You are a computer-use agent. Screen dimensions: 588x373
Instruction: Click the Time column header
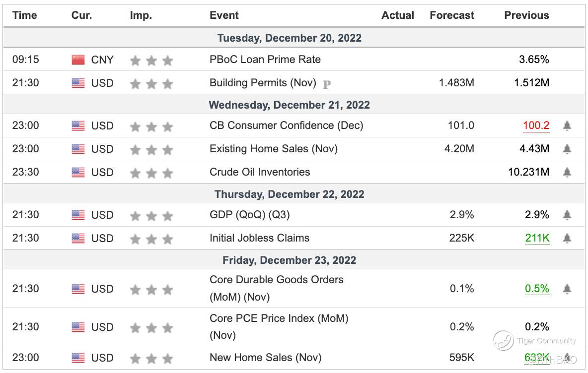click(25, 15)
